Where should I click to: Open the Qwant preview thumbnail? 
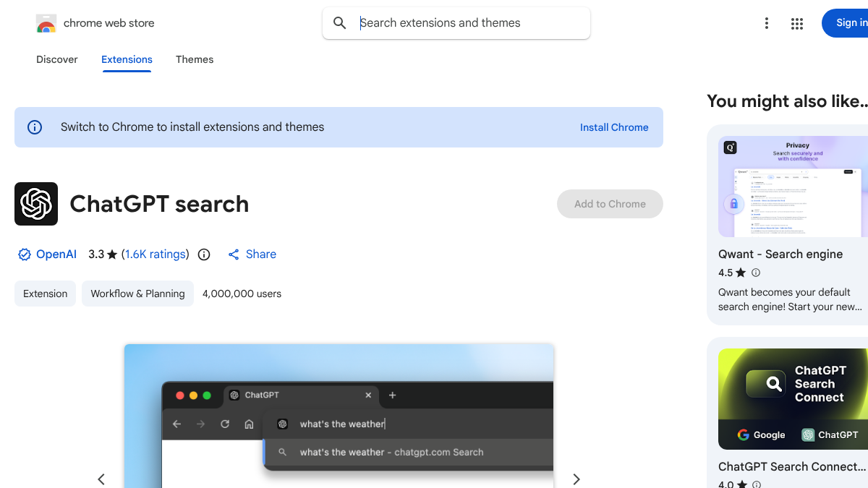pos(793,187)
